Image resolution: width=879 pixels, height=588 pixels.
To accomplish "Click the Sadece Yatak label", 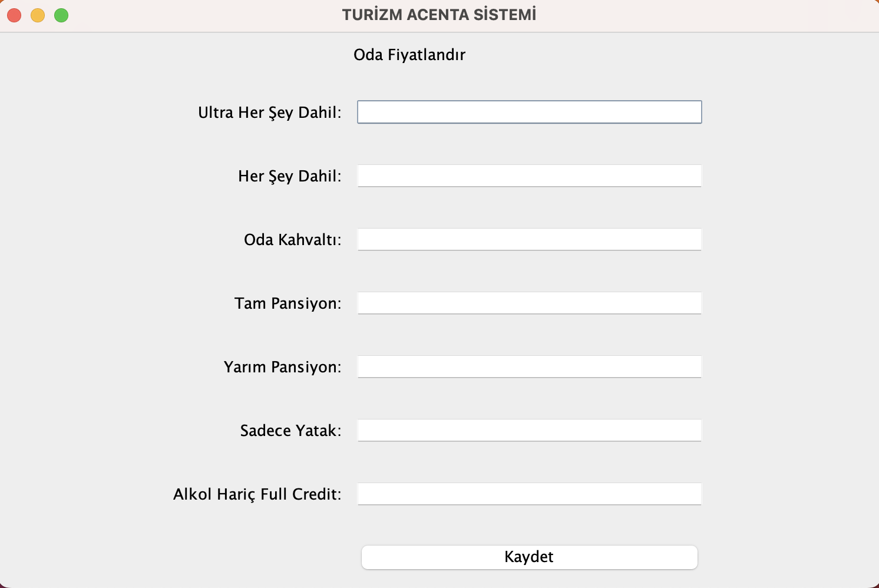I will click(291, 430).
